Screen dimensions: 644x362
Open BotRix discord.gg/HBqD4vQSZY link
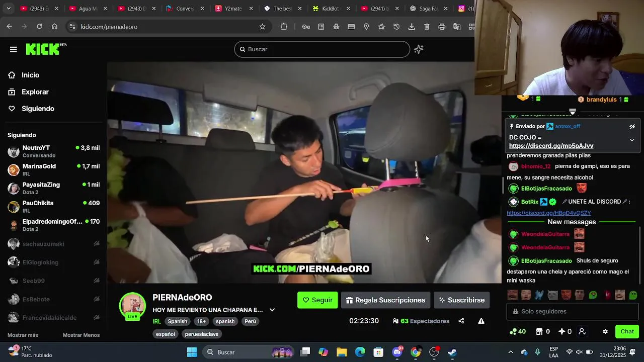[549, 213]
